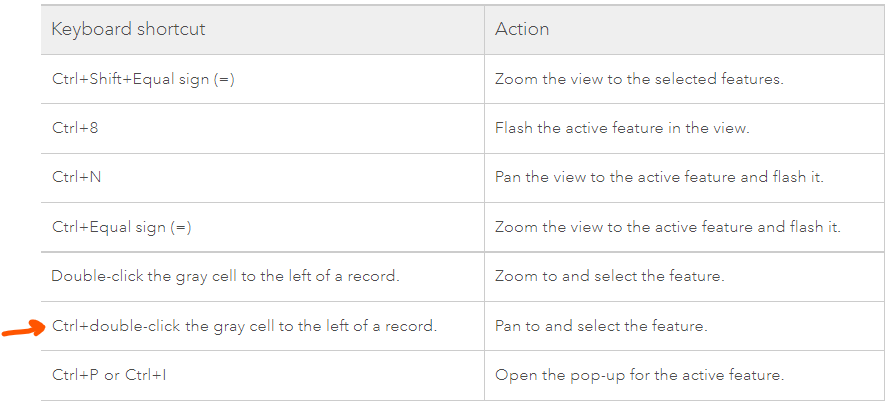Click "Zoom the view to the selected features" text
Screen dimensions: 887x408
639,79
